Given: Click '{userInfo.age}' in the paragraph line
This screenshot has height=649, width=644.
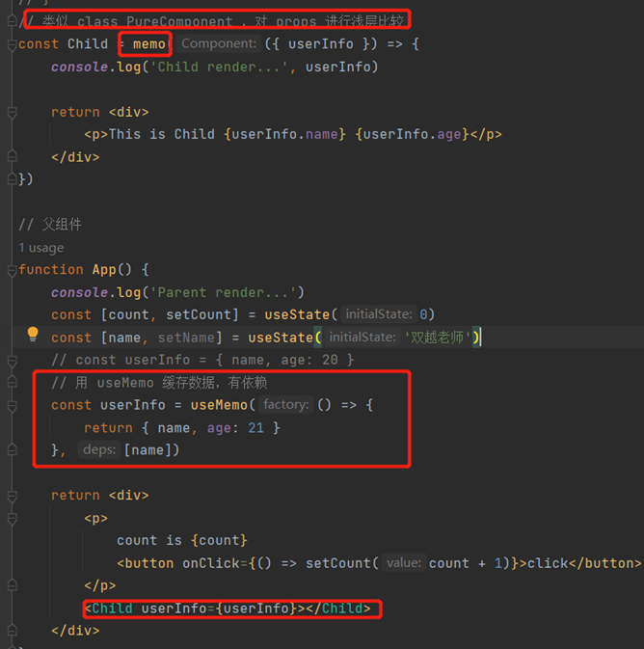Looking at the screenshot, I should click(x=413, y=134).
